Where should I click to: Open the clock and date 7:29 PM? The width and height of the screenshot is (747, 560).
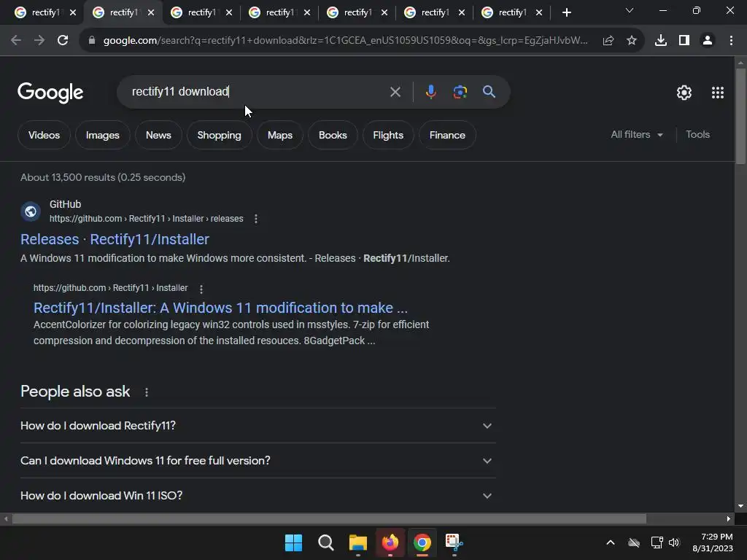713,542
